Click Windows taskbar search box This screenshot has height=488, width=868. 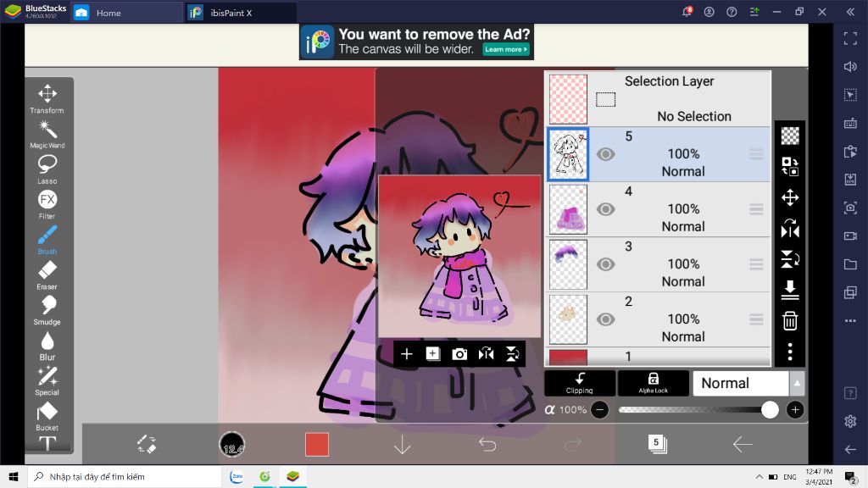125,476
